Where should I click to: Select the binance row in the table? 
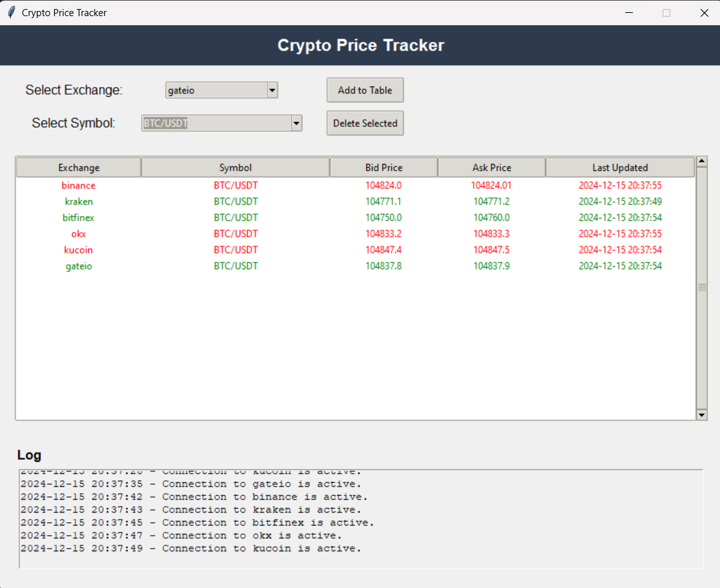pyautogui.click(x=258, y=185)
